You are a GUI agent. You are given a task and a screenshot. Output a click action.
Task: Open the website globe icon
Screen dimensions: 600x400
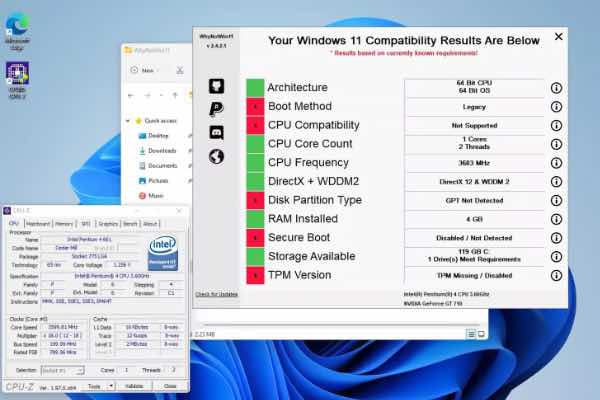pyautogui.click(x=216, y=156)
